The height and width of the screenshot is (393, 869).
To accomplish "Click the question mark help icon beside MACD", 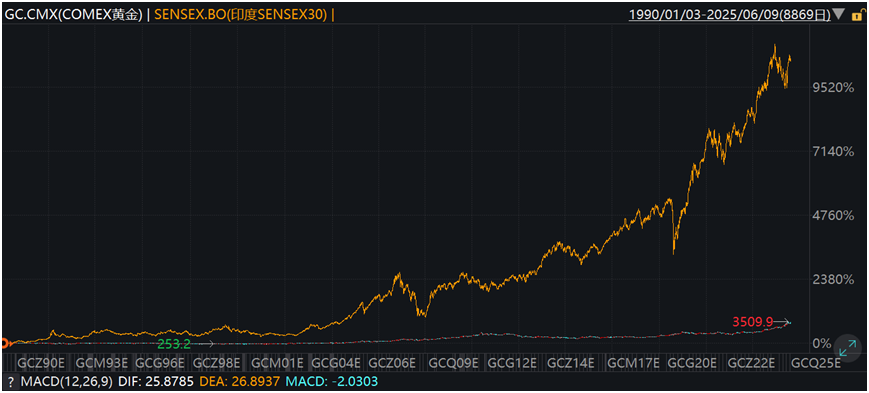I will 11,381.
